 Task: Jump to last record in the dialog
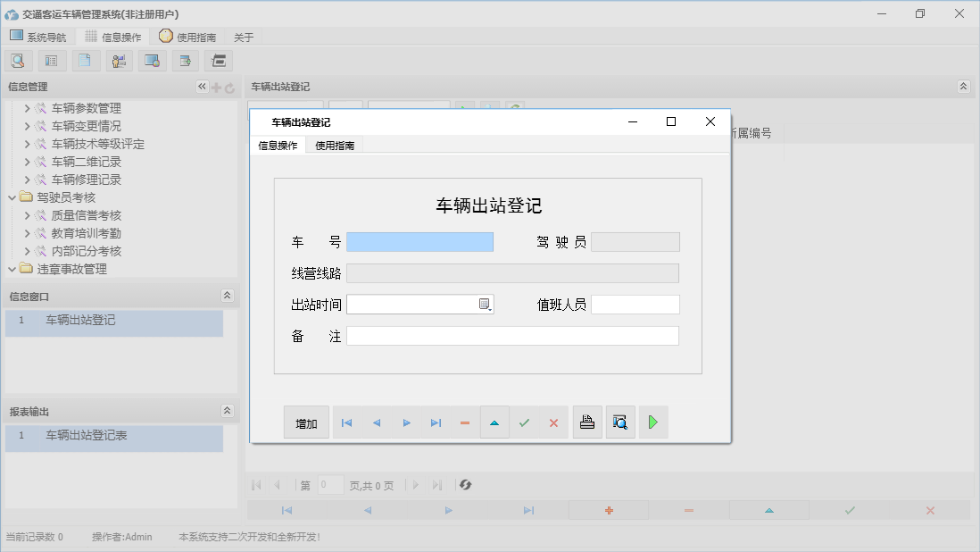click(x=436, y=422)
